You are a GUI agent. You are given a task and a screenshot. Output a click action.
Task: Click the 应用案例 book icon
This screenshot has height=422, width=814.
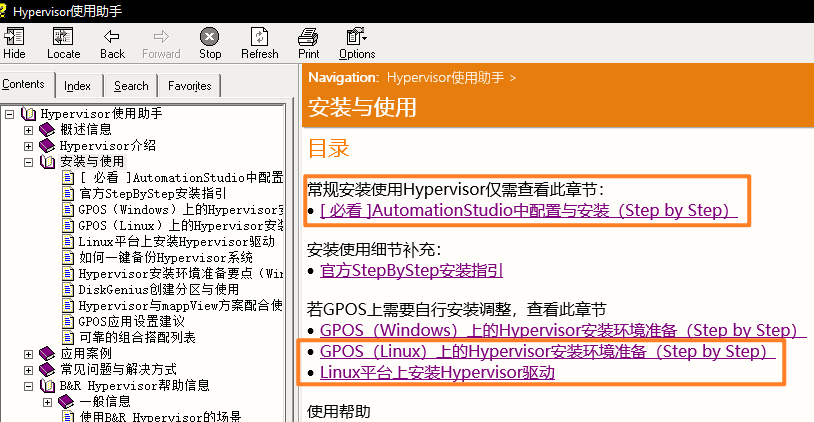48,353
